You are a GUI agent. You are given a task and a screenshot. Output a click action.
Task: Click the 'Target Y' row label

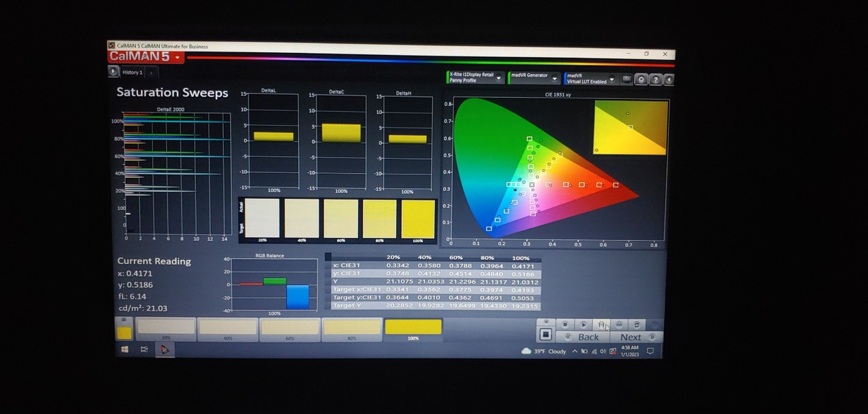tap(346, 305)
